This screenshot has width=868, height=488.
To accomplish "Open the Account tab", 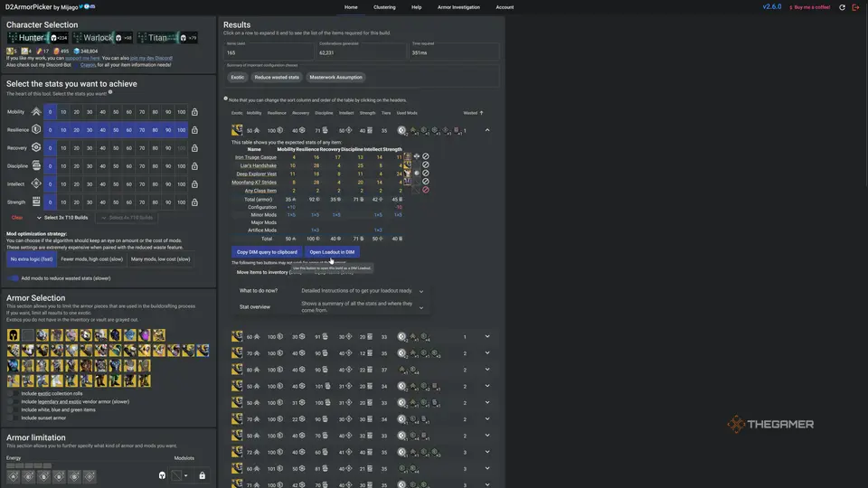I will click(x=505, y=7).
